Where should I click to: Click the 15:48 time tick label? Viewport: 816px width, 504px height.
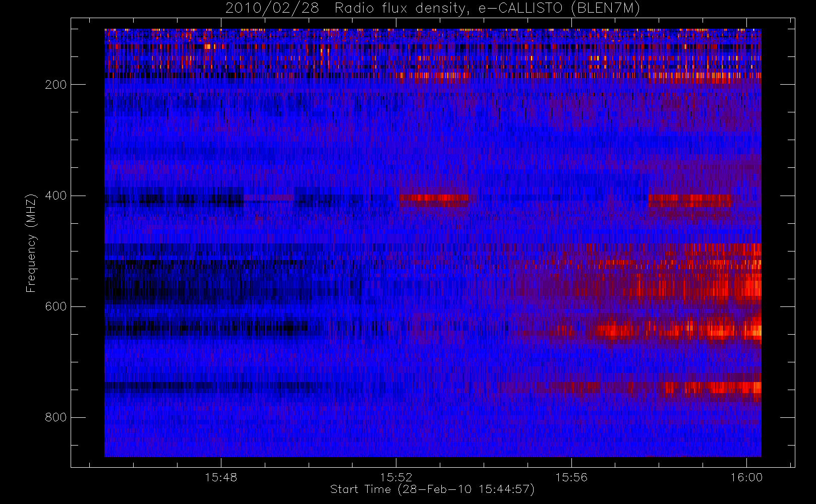[221, 477]
